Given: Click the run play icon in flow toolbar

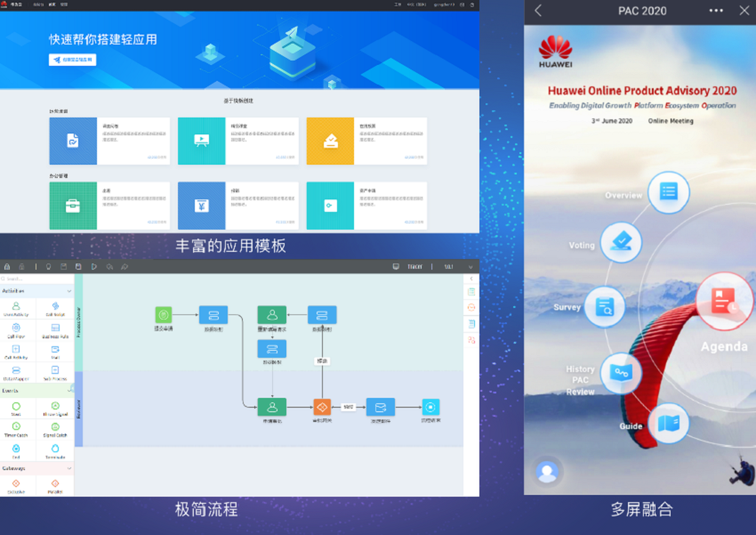Looking at the screenshot, I should (93, 267).
